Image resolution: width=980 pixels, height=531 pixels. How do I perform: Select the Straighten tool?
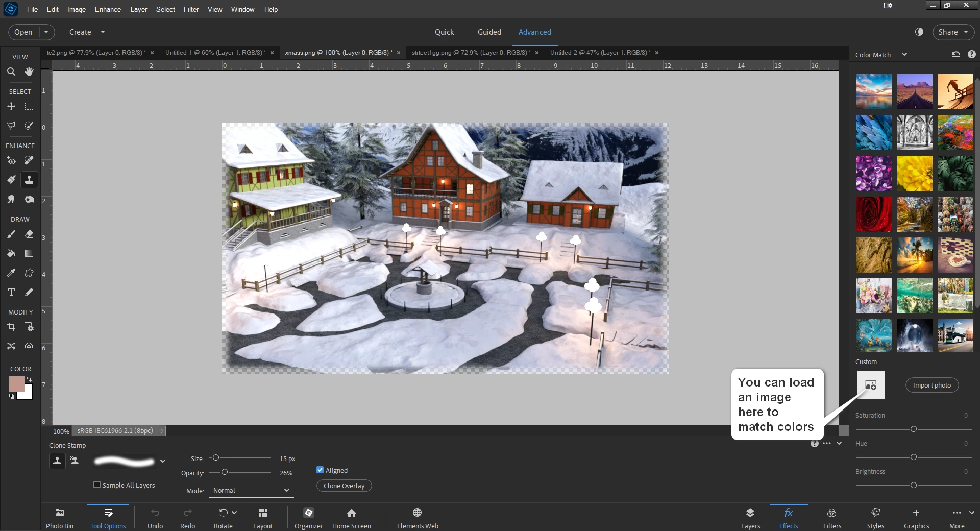29,346
